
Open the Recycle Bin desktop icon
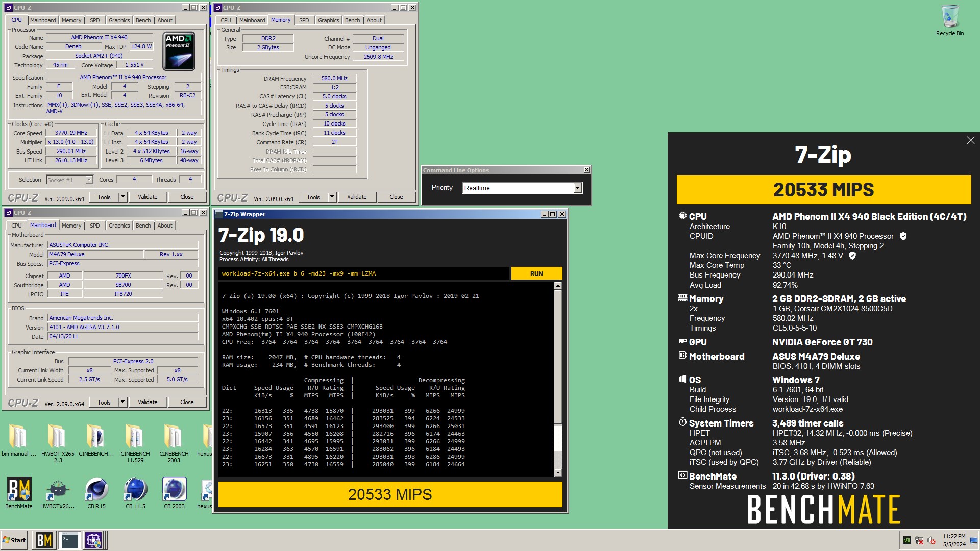[950, 20]
